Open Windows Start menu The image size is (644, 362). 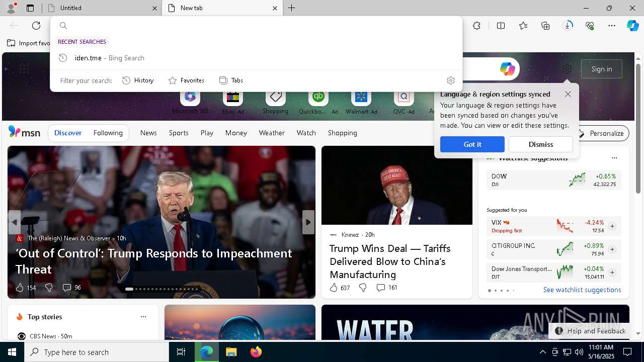12,352
